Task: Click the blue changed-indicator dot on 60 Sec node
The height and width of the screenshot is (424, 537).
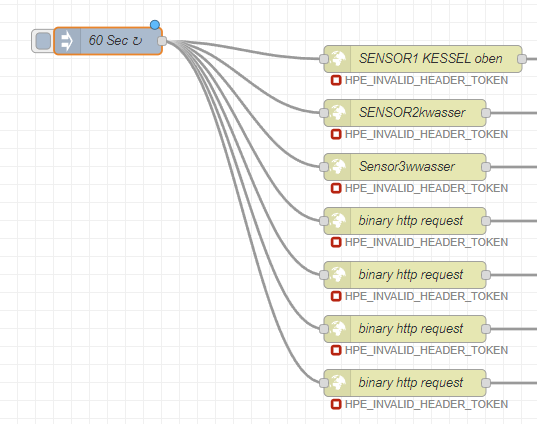Action: click(155, 25)
